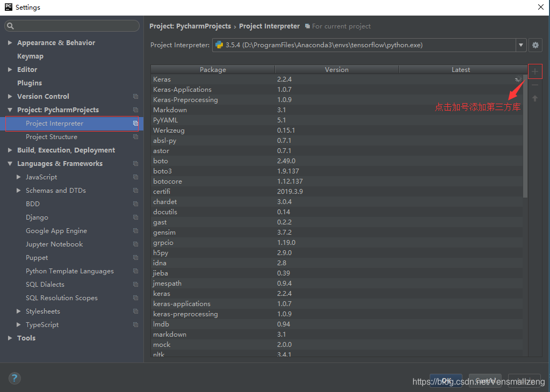This screenshot has width=550, height=392.
Task: Collapse Languages & Frameworks section
Action: [x=10, y=164]
